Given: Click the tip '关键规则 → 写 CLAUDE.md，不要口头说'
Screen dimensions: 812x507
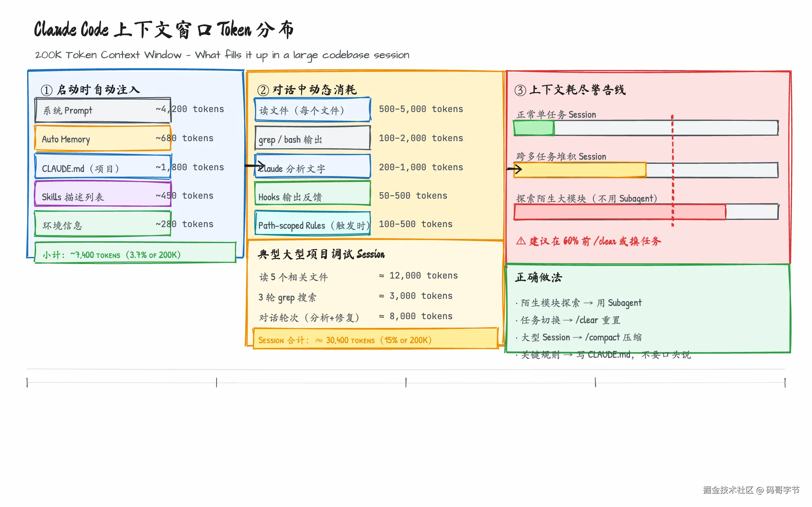Looking at the screenshot, I should pos(603,355).
